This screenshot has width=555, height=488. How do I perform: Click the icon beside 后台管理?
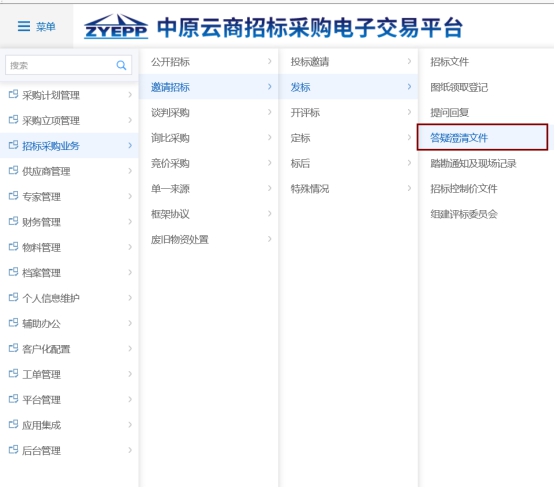point(13,449)
